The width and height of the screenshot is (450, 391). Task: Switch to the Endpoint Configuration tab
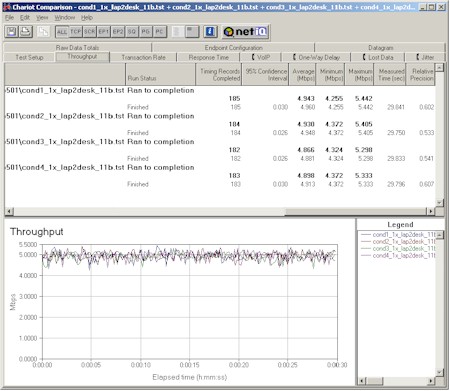coord(233,48)
